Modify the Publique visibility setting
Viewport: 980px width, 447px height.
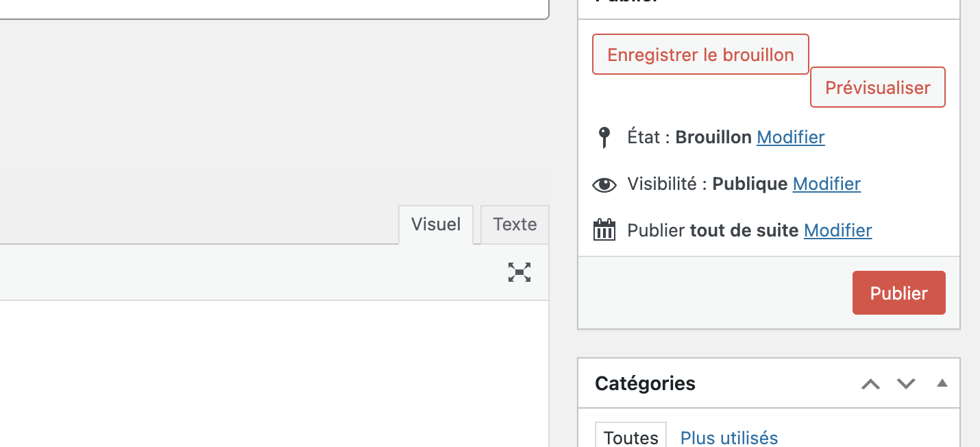point(826,184)
